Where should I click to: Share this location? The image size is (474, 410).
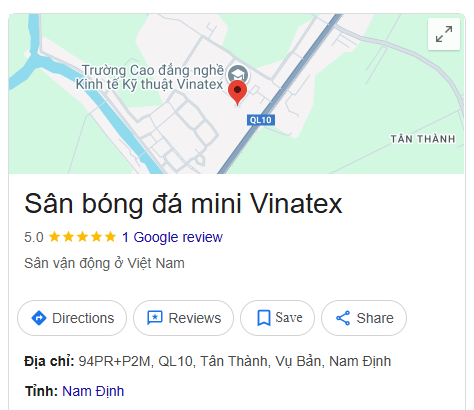click(364, 318)
